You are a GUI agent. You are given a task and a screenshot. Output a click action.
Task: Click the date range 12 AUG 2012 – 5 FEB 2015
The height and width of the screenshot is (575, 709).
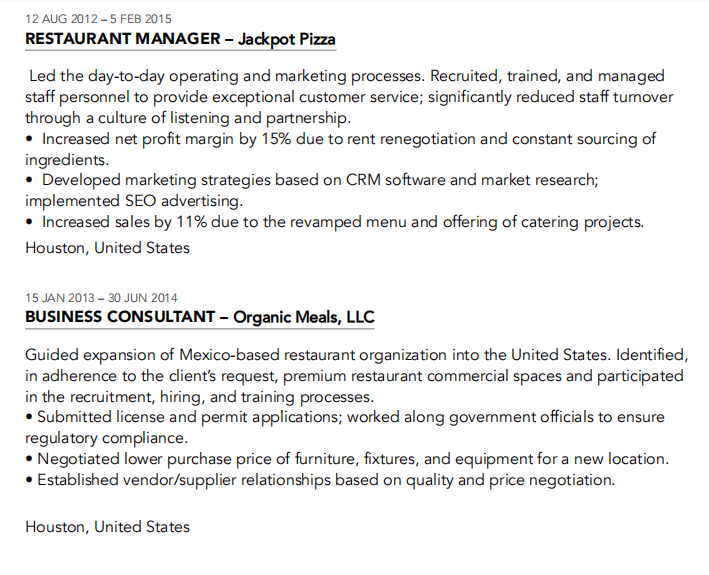[98, 18]
